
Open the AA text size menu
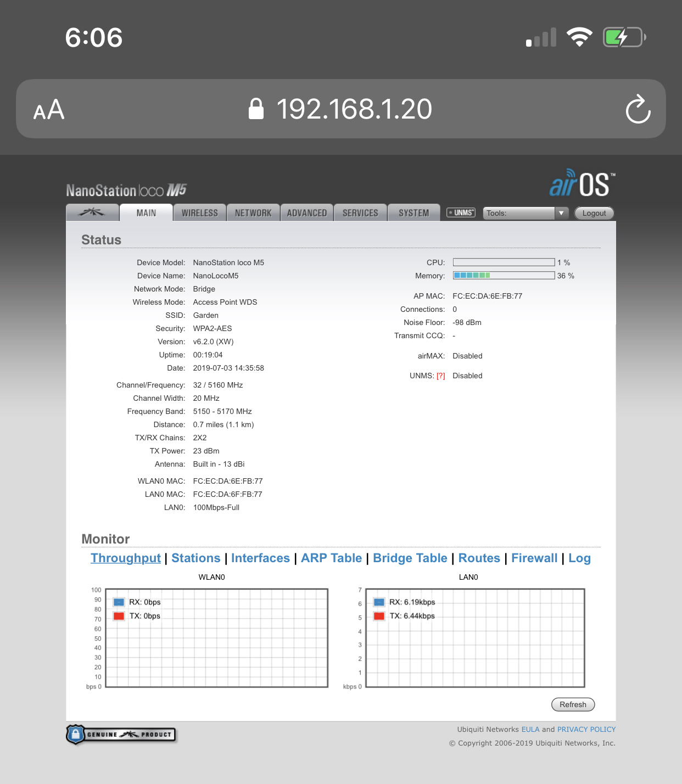[x=49, y=110]
